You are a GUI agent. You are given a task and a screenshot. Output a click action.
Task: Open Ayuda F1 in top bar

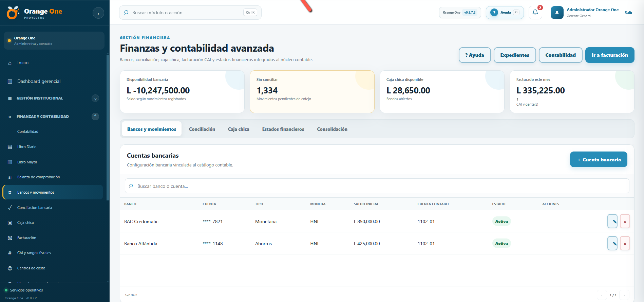[505, 13]
